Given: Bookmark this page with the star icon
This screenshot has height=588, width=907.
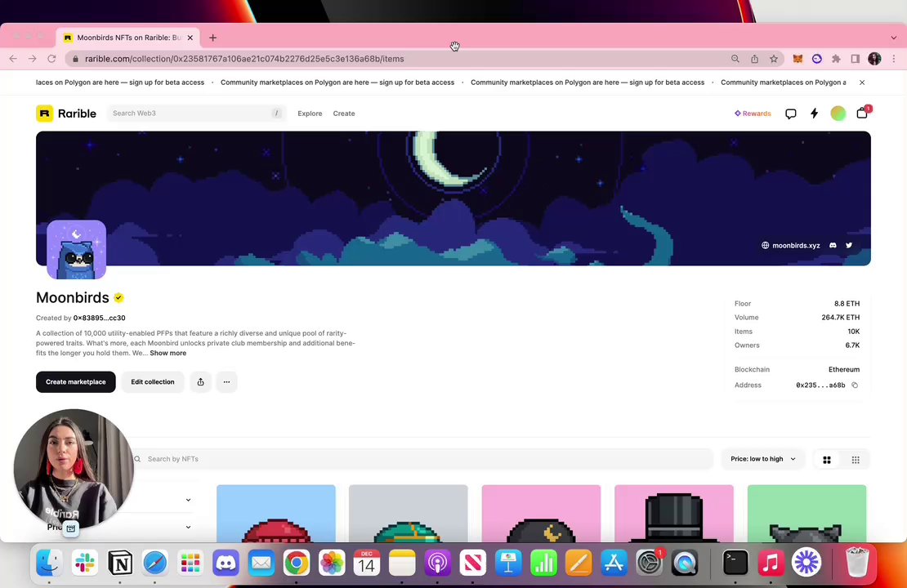Looking at the screenshot, I should (x=773, y=59).
